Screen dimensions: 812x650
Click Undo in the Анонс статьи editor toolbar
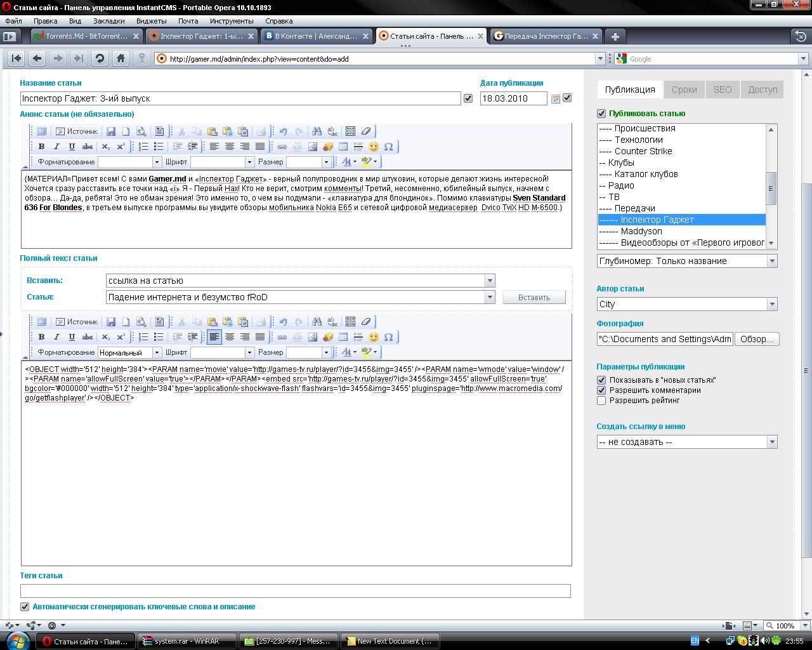pos(284,131)
